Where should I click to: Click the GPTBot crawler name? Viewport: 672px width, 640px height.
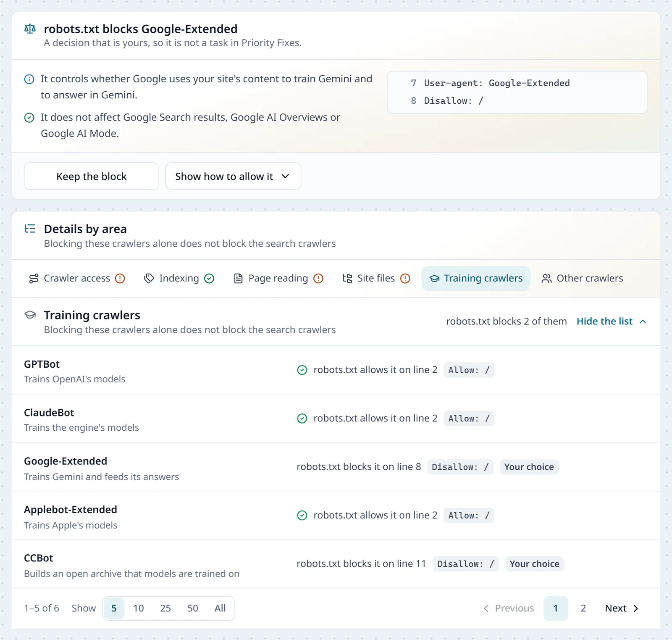[42, 364]
